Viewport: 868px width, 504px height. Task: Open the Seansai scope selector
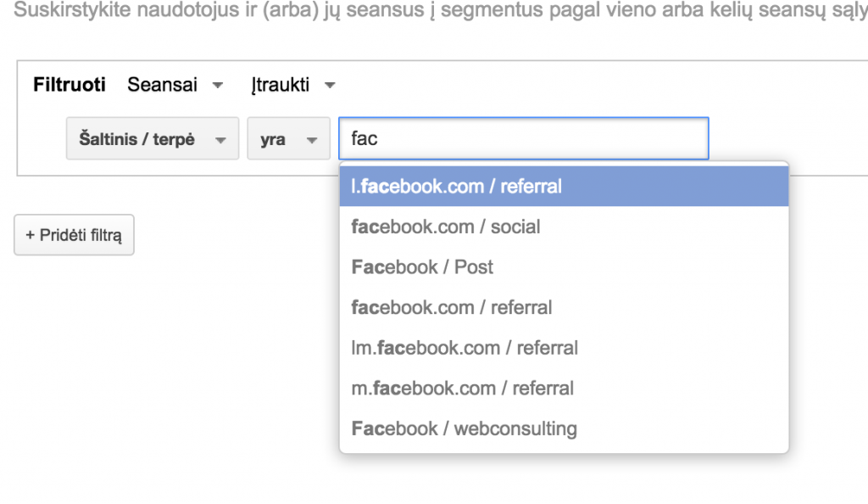tap(161, 85)
